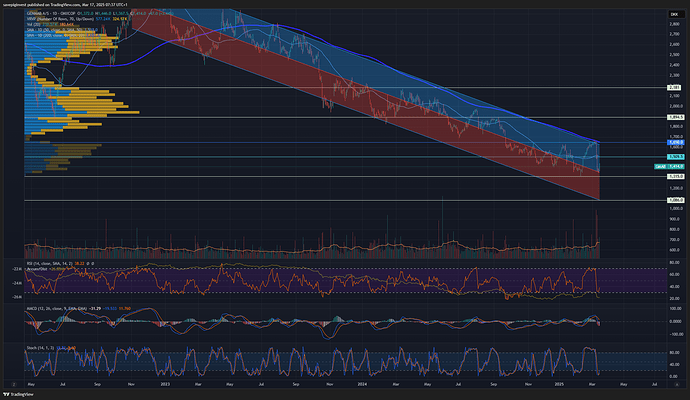Select the Stoch (14, 1, 3) legend

pos(40,348)
